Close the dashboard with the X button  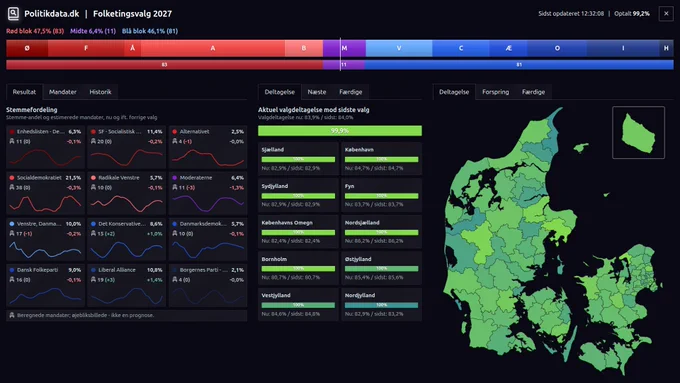point(666,13)
